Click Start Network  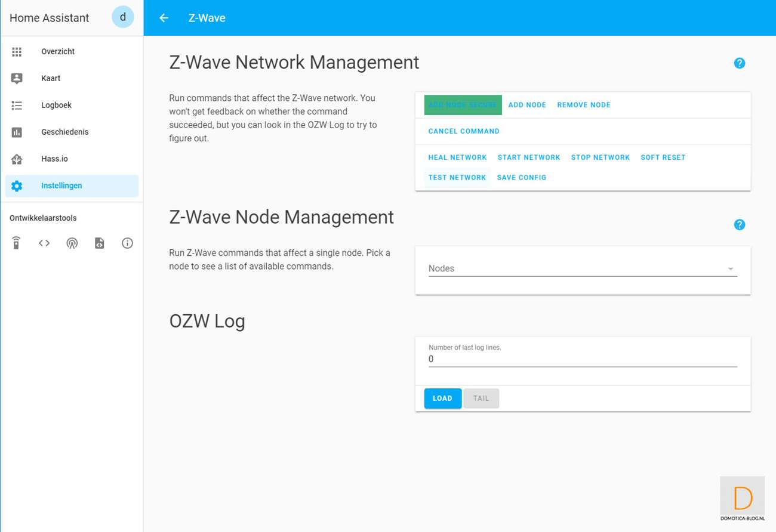(529, 157)
